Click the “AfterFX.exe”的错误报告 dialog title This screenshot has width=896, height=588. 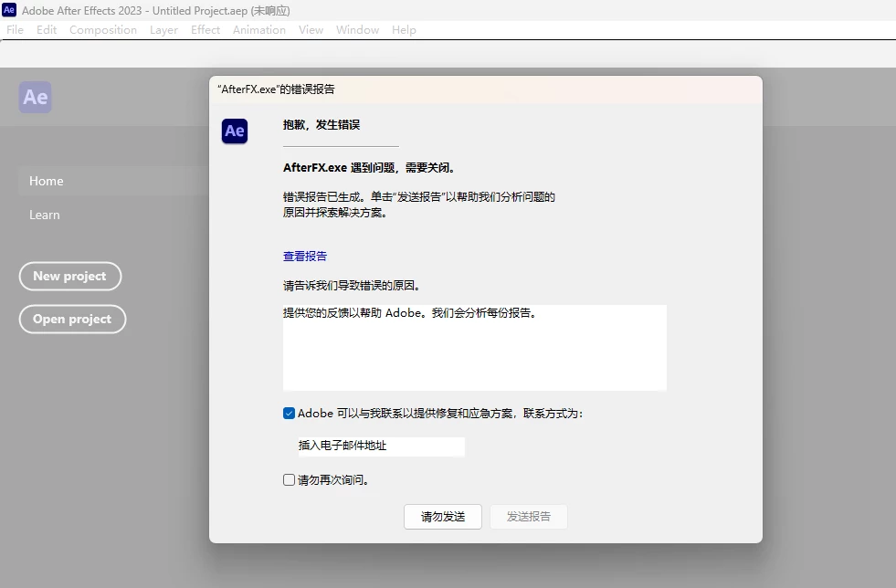(x=276, y=89)
